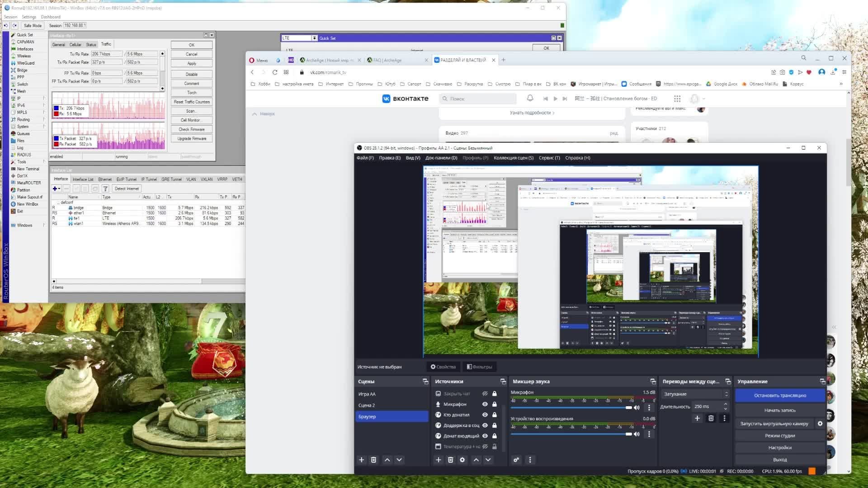
Task: Switch to the Cellular tab in WinBox
Action: coord(75,44)
